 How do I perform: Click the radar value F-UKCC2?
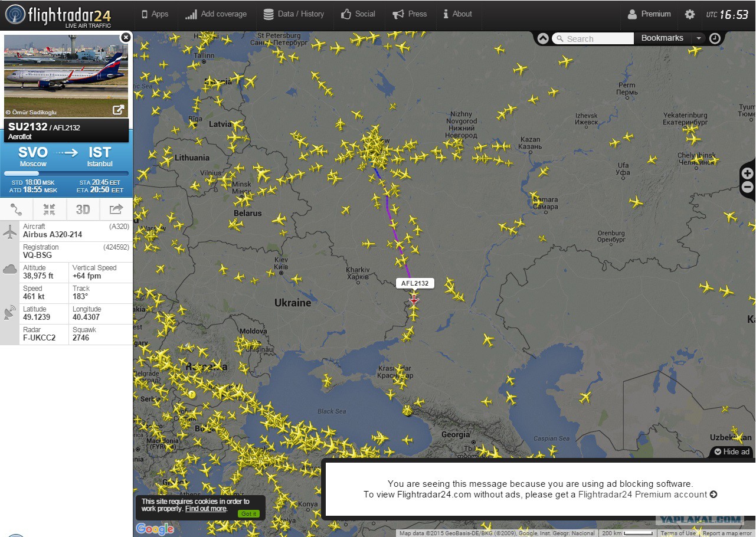click(39, 338)
